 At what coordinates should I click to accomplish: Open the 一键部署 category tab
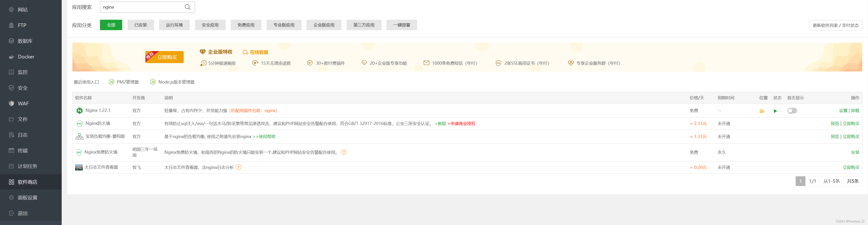click(x=401, y=25)
